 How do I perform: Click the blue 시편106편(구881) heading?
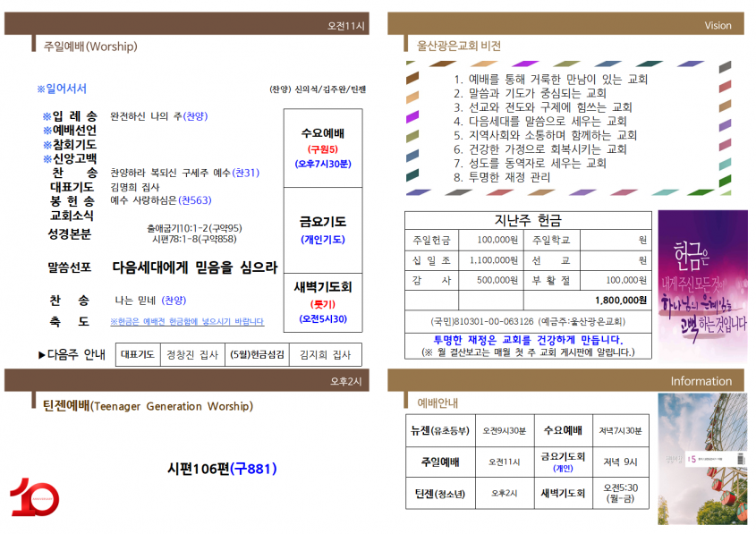(x=222, y=469)
